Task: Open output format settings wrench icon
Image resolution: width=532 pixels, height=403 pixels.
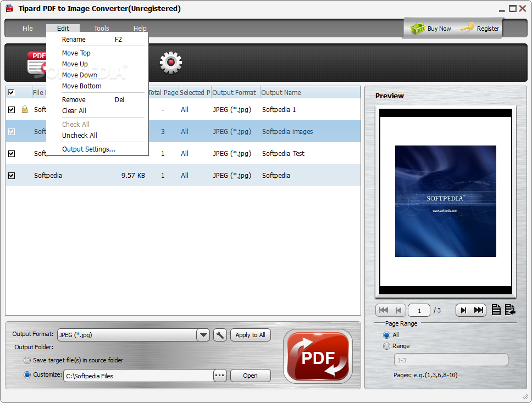Action: pyautogui.click(x=220, y=335)
